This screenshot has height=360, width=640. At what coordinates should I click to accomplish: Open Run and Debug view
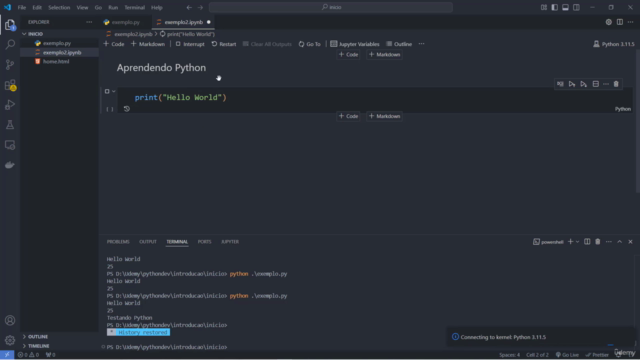[x=10, y=105]
